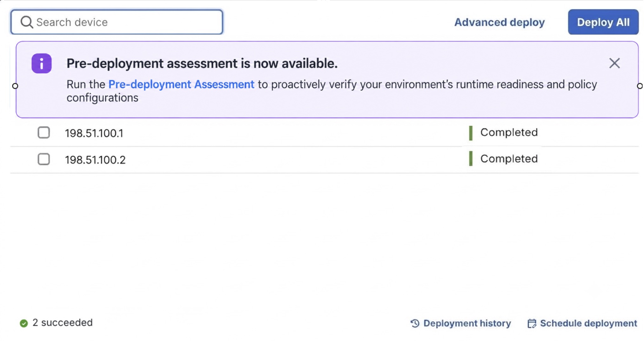Click the Deploy All button

(603, 22)
